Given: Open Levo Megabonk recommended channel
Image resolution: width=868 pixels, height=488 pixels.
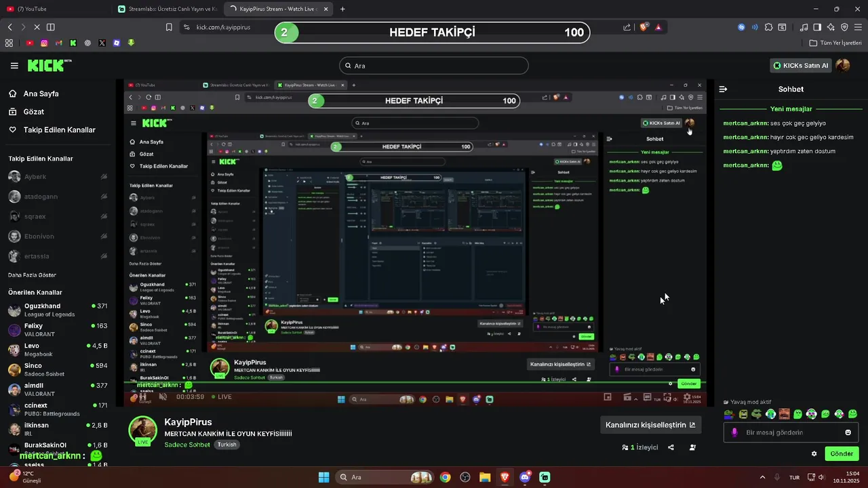Looking at the screenshot, I should click(58, 350).
